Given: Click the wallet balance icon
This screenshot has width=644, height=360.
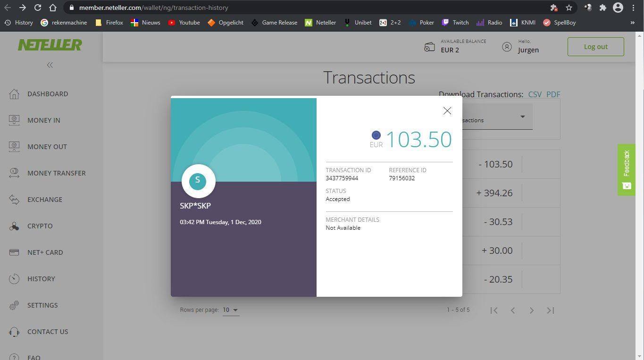Looking at the screenshot, I should pyautogui.click(x=429, y=47).
